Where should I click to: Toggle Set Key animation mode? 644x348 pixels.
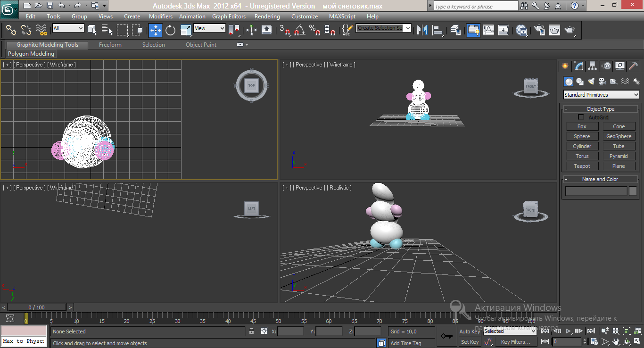[470, 342]
